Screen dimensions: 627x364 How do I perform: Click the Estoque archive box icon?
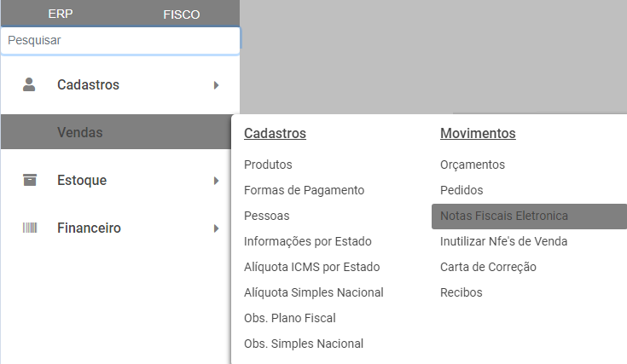coord(30,180)
